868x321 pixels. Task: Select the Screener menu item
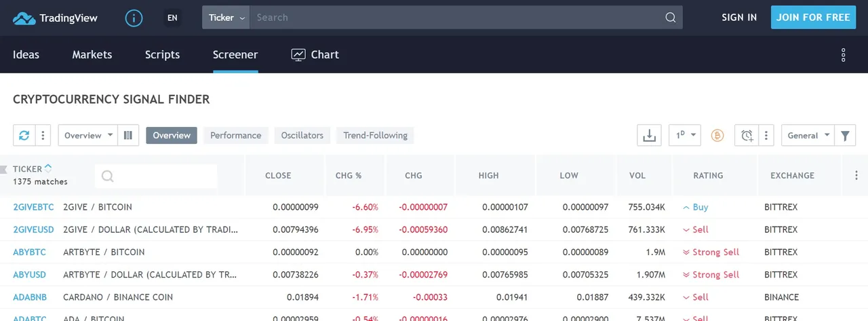coord(235,55)
